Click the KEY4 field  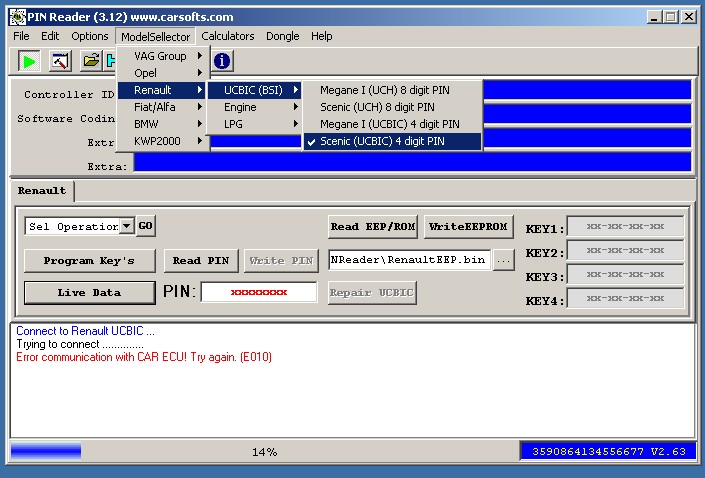tap(625, 298)
